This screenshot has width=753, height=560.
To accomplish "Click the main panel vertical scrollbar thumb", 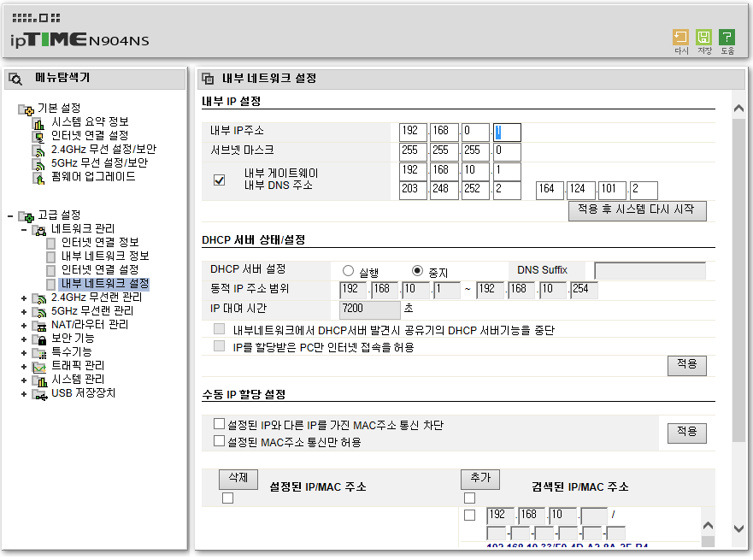I will pyautogui.click(x=738, y=280).
